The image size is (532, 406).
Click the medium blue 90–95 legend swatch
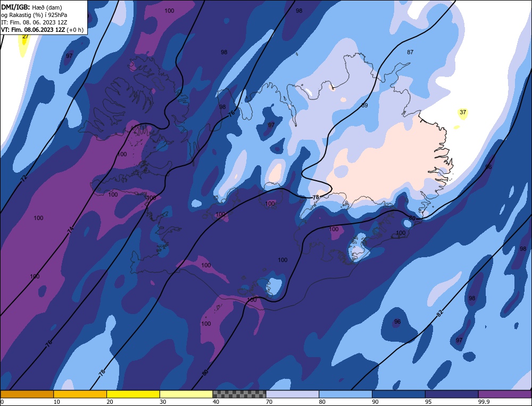(398, 394)
